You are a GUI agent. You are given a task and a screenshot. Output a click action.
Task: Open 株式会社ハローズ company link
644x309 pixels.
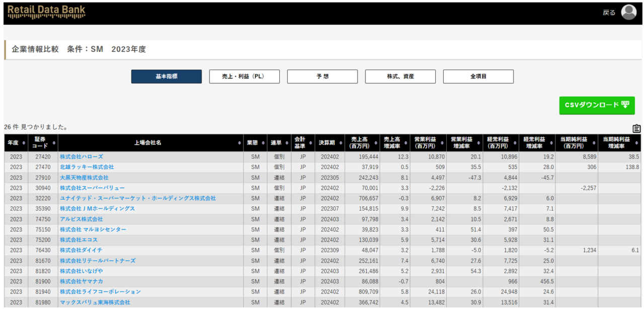82,157
